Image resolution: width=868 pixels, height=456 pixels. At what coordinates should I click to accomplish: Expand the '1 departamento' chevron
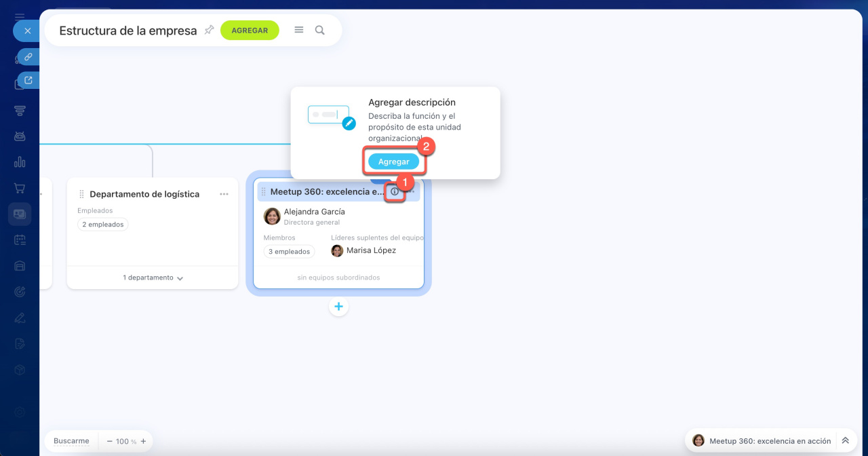pyautogui.click(x=180, y=278)
